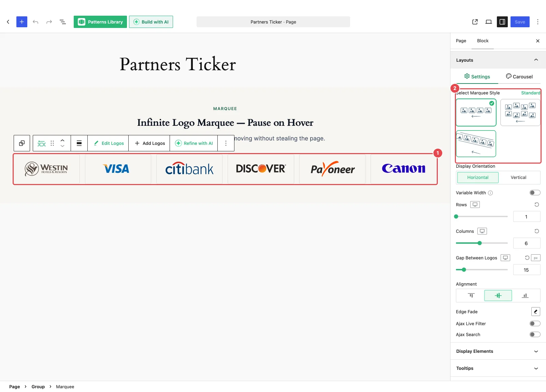Click the block drag handle

pos(52,143)
